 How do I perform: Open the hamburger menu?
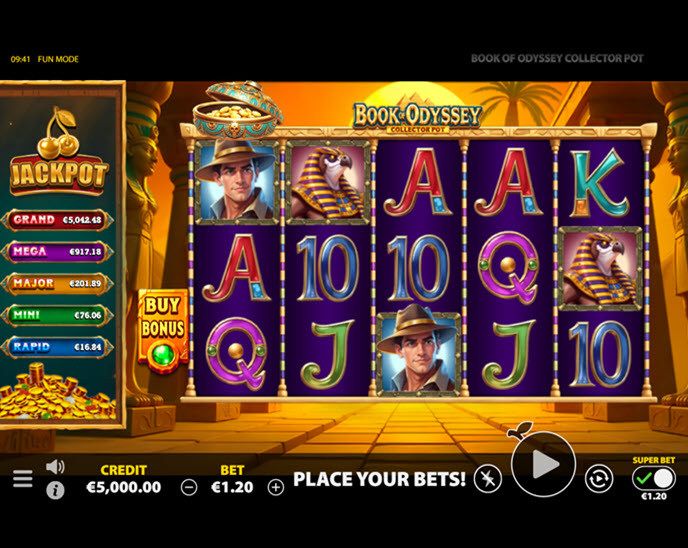(22, 479)
